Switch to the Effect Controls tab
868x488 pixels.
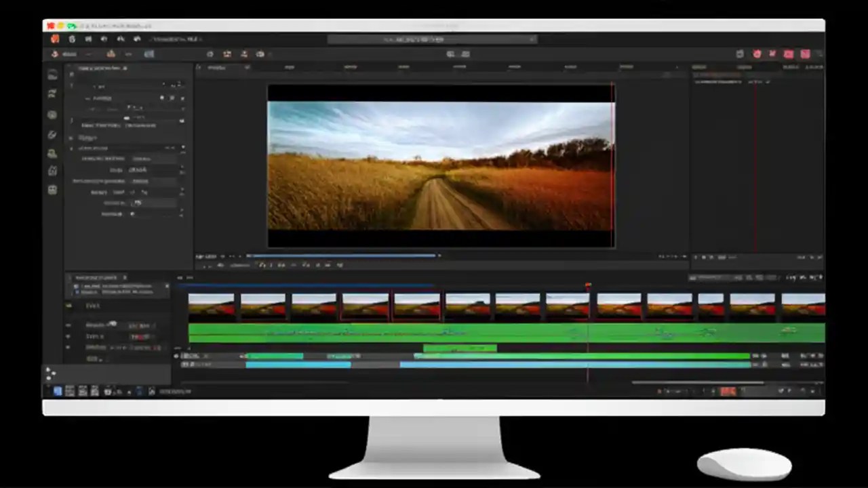102,68
